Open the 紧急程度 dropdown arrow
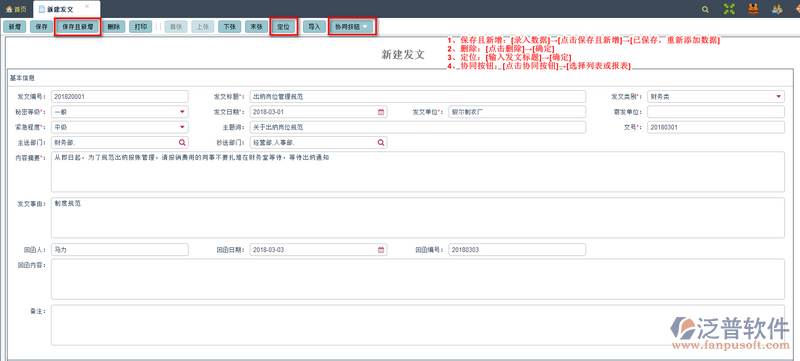The width and height of the screenshot is (800, 361). point(182,127)
